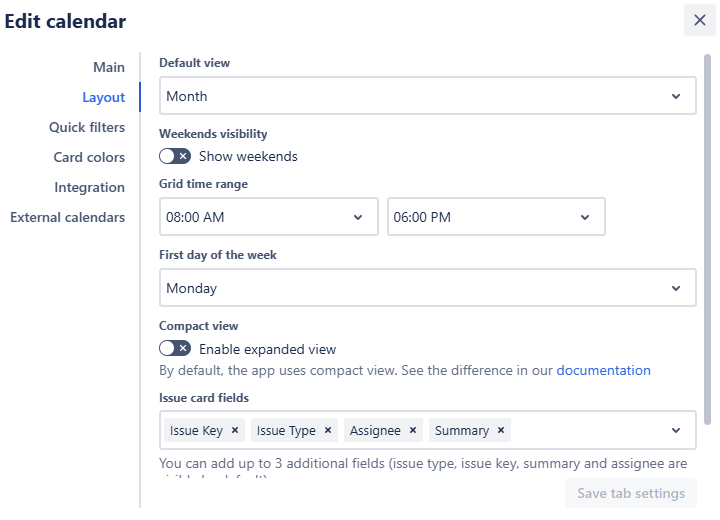This screenshot has height=520, width=720.
Task: Remove the Issue Key field tag
Action: point(235,431)
